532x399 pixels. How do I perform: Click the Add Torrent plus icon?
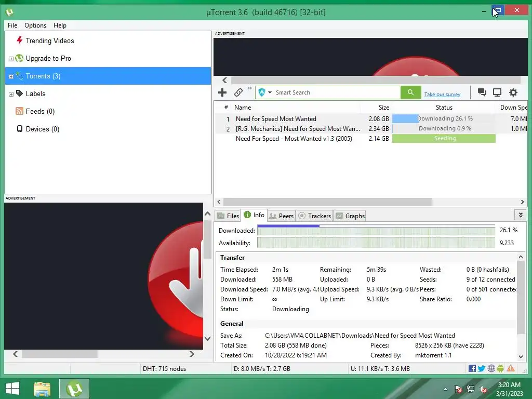click(x=222, y=92)
